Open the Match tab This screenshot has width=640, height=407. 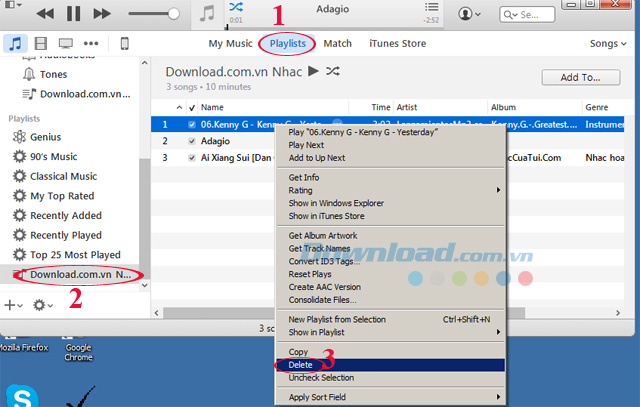coord(338,43)
